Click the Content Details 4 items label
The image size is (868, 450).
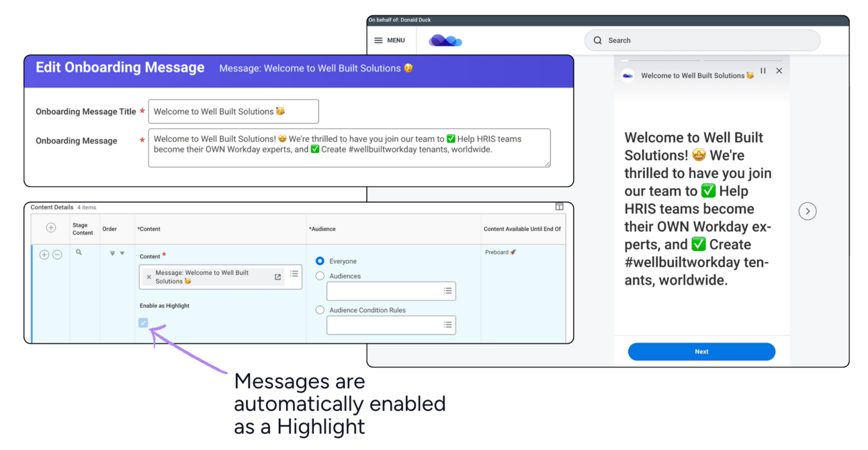point(63,208)
